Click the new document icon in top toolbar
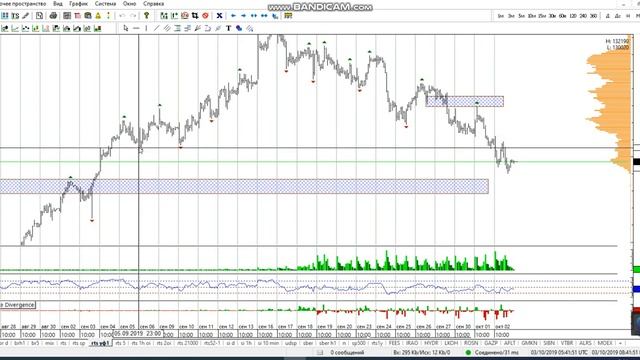The height and width of the screenshot is (360, 640). [39, 16]
